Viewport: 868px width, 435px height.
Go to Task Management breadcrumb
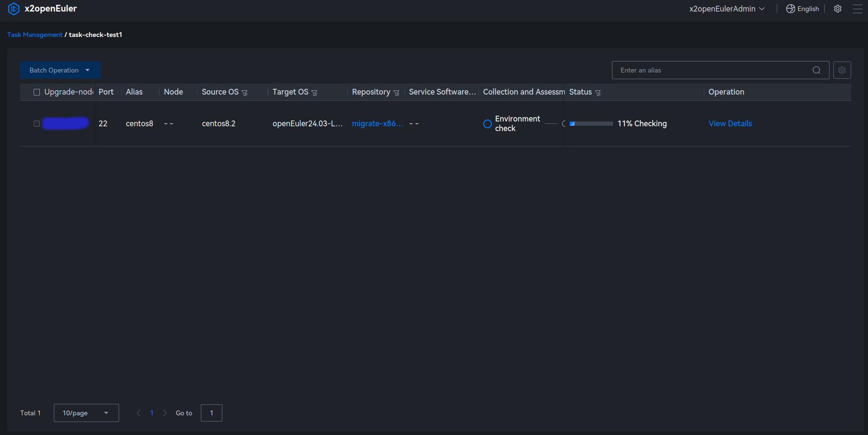[x=35, y=35]
